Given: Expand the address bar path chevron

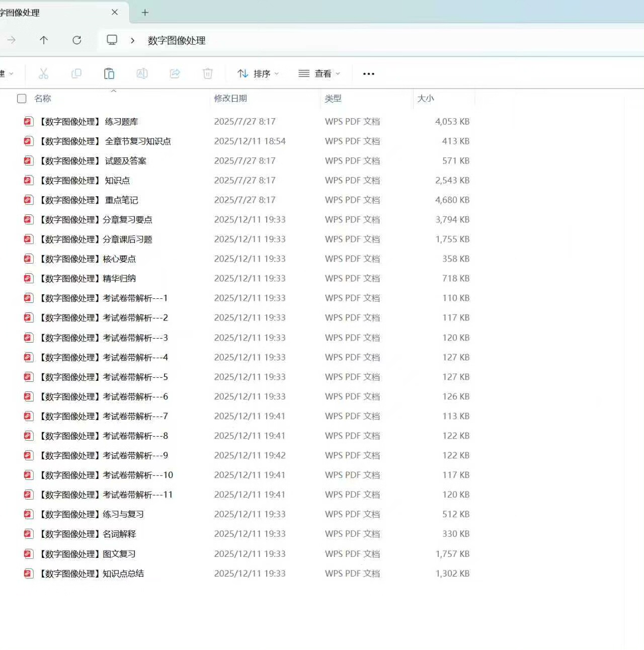Looking at the screenshot, I should coord(132,40).
